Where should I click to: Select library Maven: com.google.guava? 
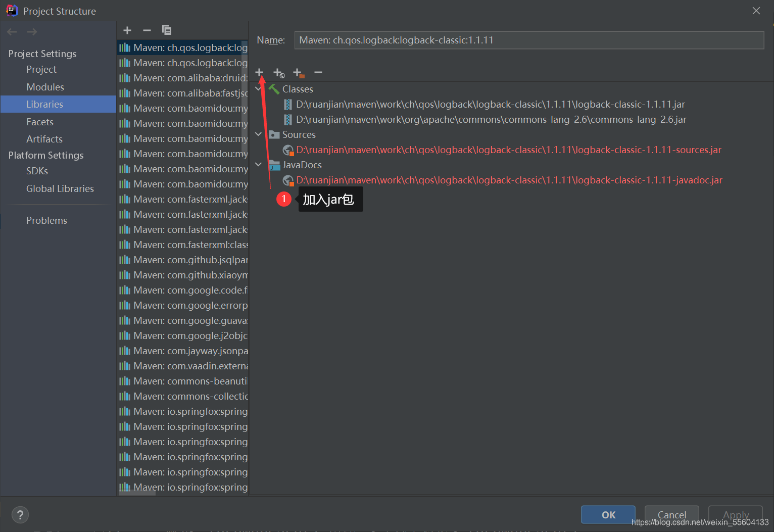click(x=183, y=320)
